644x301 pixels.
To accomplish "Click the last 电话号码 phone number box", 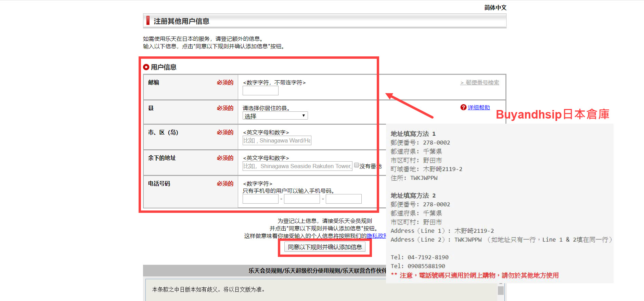I will point(344,199).
